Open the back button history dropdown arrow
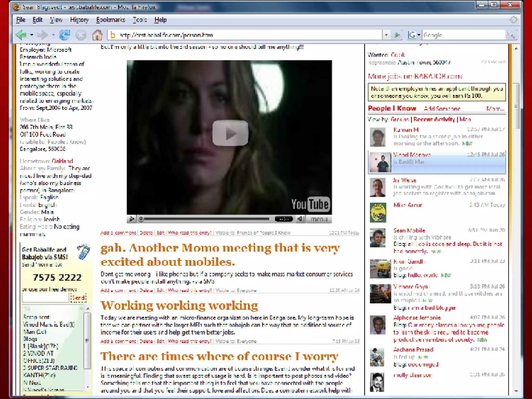Viewport: 532px width, 399px height. tap(32, 35)
